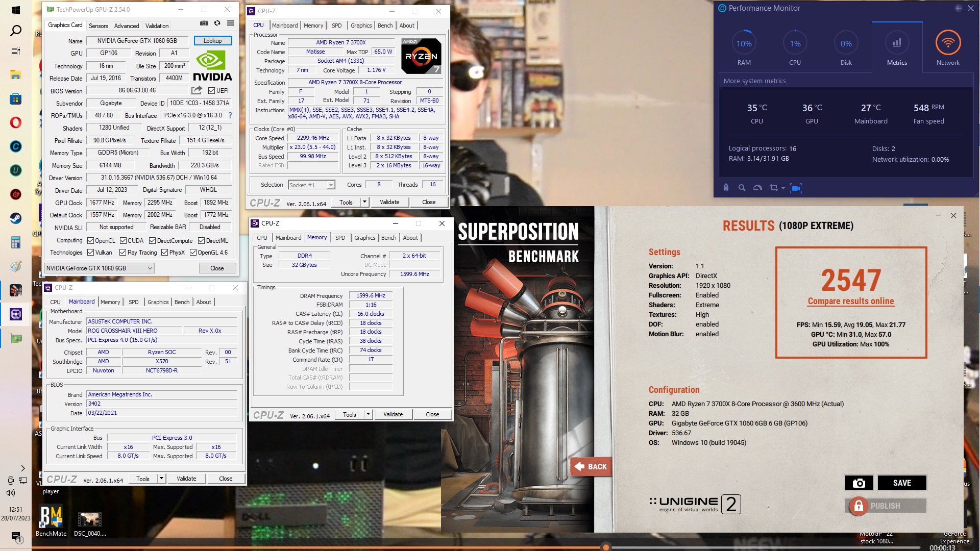Expand Tools dropdown arrow in CPU-Z Mainboard window

tap(161, 479)
